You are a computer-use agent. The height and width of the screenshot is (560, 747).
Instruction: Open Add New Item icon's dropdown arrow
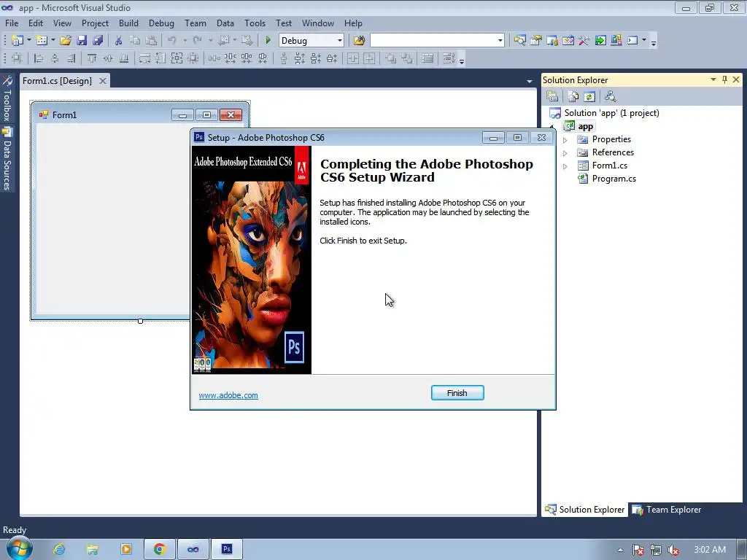click(53, 41)
